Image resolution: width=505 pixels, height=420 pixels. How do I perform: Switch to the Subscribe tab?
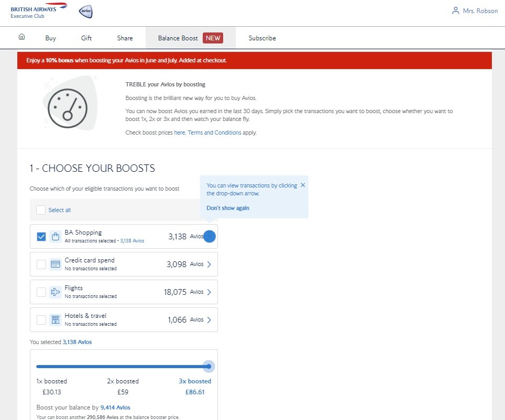click(x=262, y=38)
